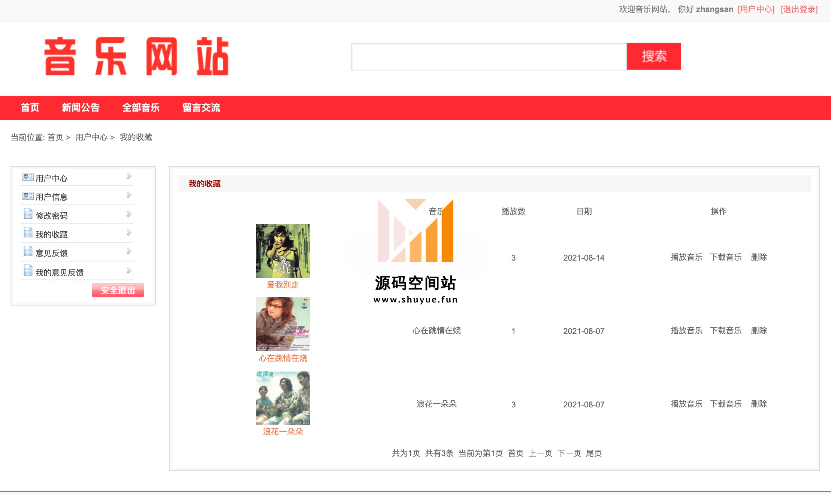The height and width of the screenshot is (504, 831).
Task: Open the 浪花一朵朵 album cover image
Action: [x=283, y=398]
